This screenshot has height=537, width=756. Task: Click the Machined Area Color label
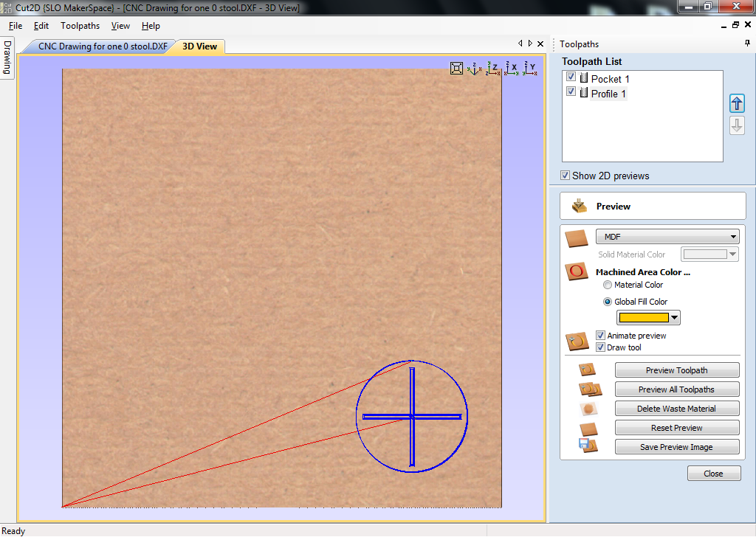click(643, 272)
